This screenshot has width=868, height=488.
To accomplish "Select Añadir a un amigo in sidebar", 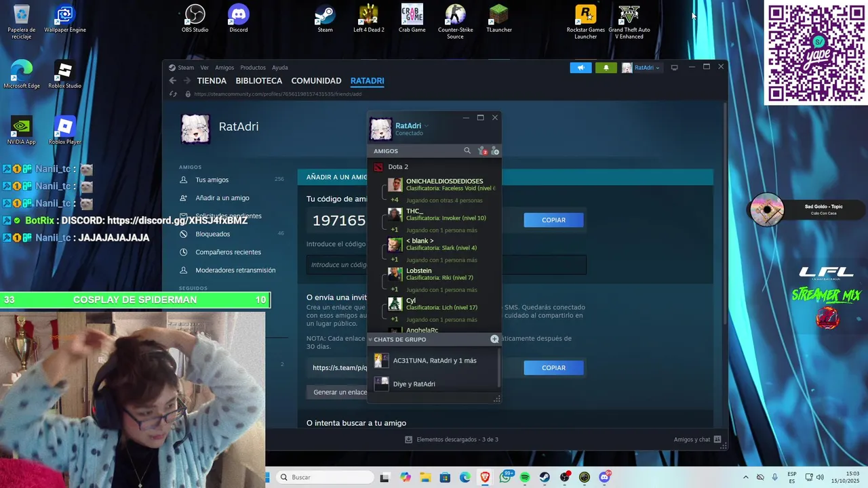I will click(222, 198).
